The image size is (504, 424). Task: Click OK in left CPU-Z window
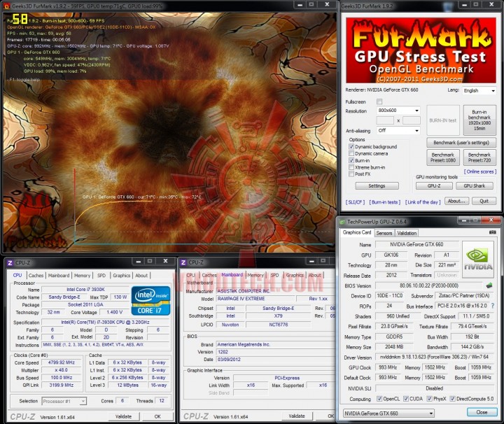pos(157,416)
